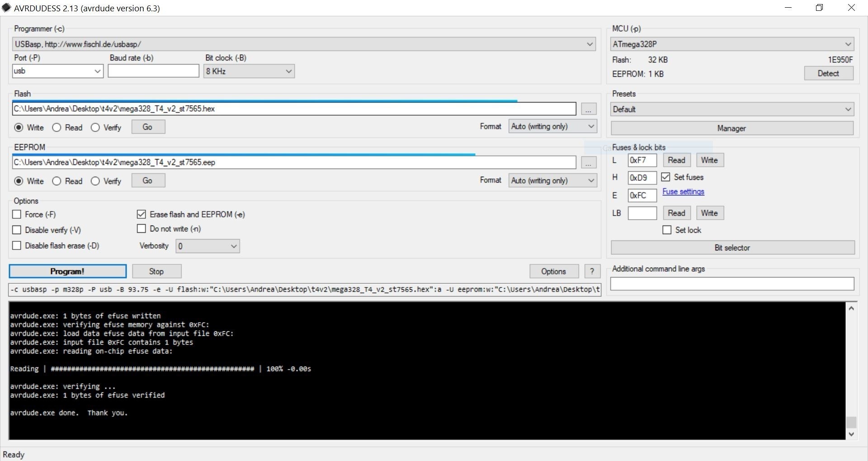The image size is (868, 461).
Task: Uncheck Erase flash and EEPROM
Action: [x=142, y=214]
